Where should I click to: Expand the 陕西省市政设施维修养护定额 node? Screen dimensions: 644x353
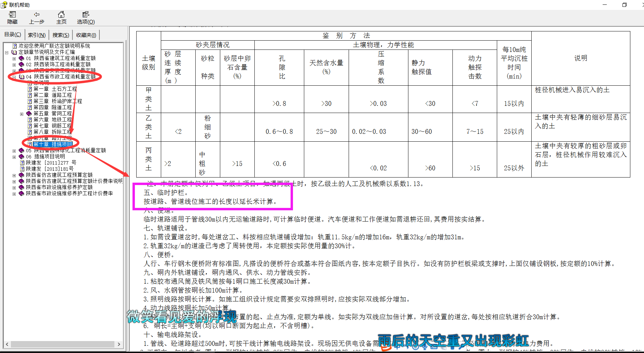tap(14, 187)
